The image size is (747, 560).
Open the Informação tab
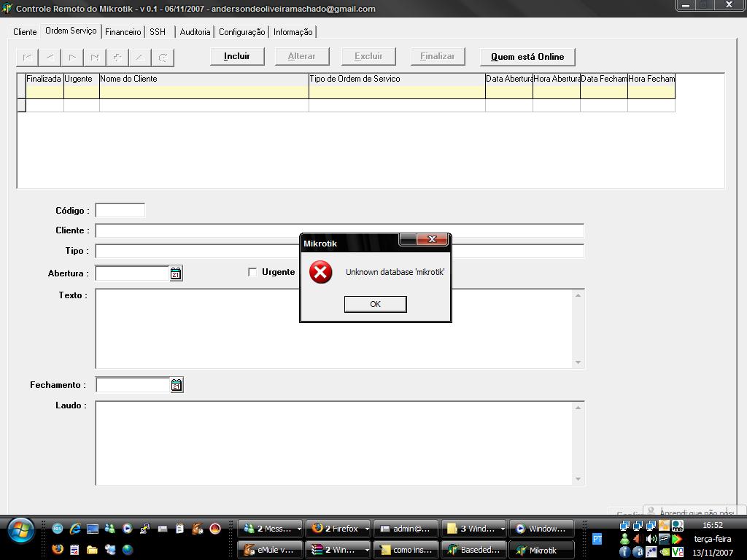[x=293, y=32]
